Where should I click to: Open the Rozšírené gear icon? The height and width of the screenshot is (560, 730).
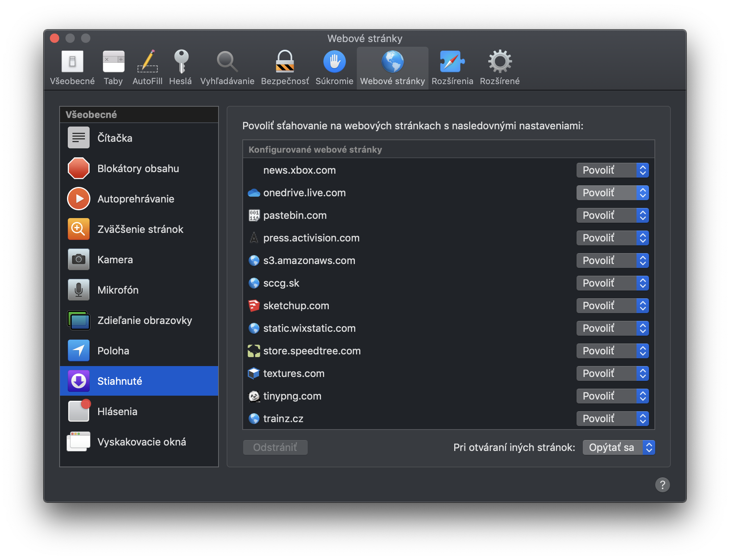500,62
